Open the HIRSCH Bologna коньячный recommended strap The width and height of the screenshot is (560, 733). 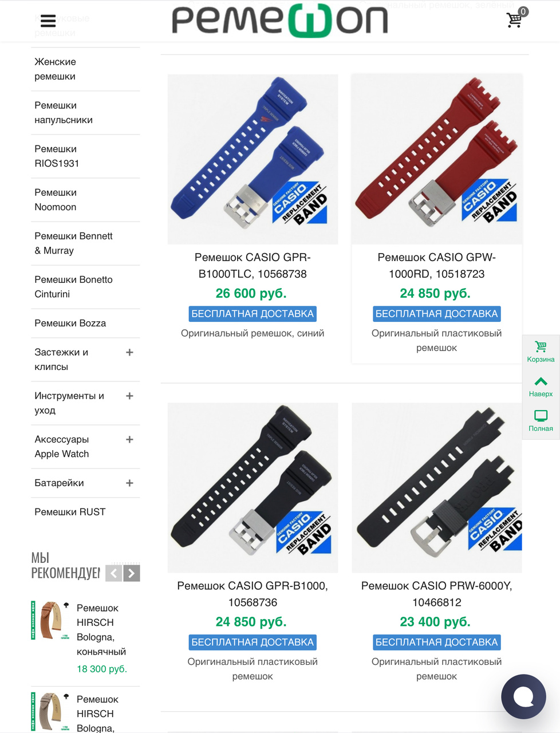click(x=102, y=629)
